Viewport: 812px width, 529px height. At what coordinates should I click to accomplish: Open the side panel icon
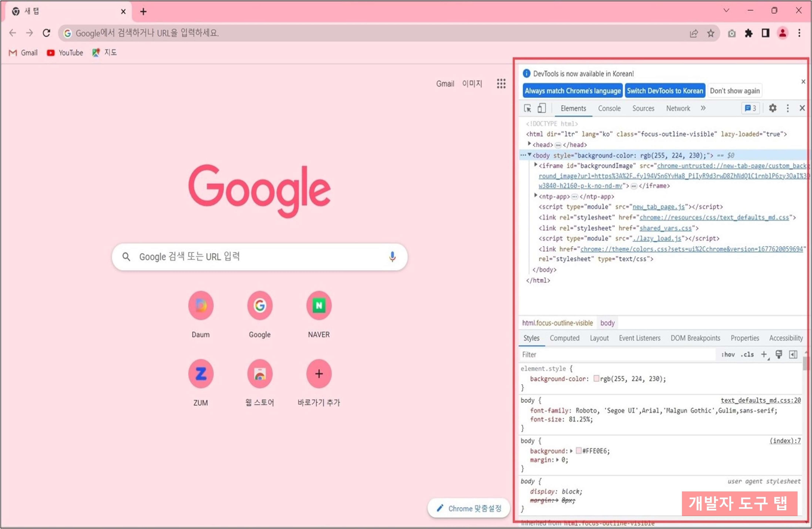765,33
